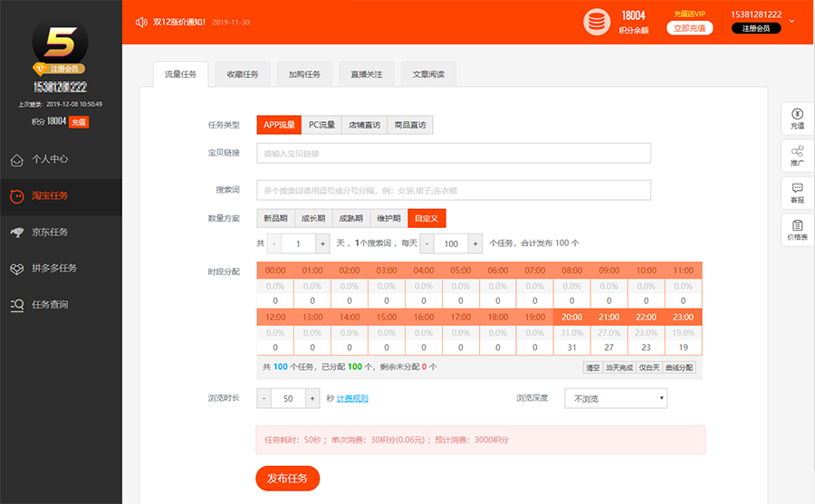This screenshot has width=815, height=504.
Task: Go to 个人中心 in the sidebar
Action: click(x=50, y=159)
